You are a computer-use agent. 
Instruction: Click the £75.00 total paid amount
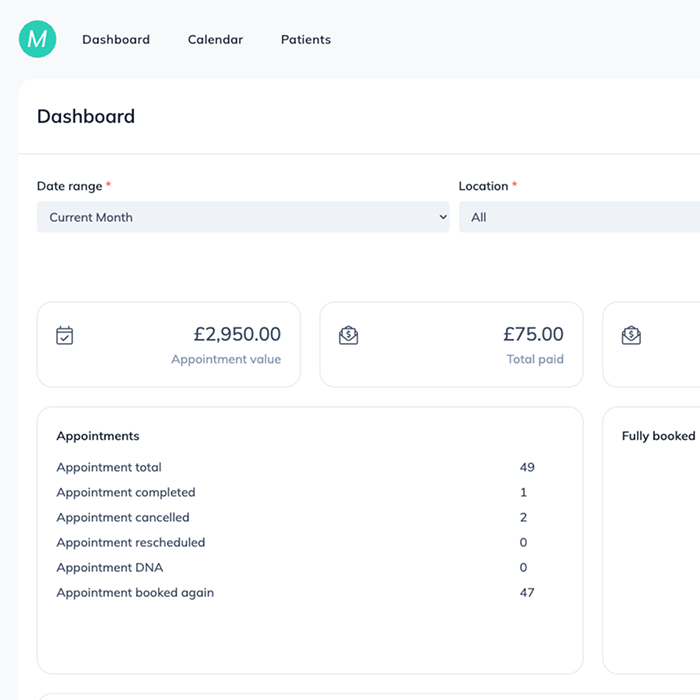(x=533, y=334)
